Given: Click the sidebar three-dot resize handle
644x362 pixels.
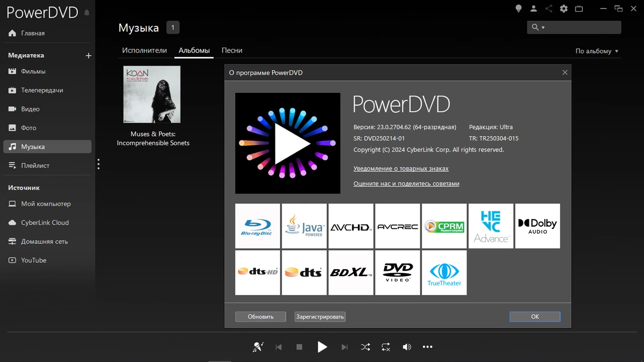Looking at the screenshot, I should pyautogui.click(x=99, y=164).
